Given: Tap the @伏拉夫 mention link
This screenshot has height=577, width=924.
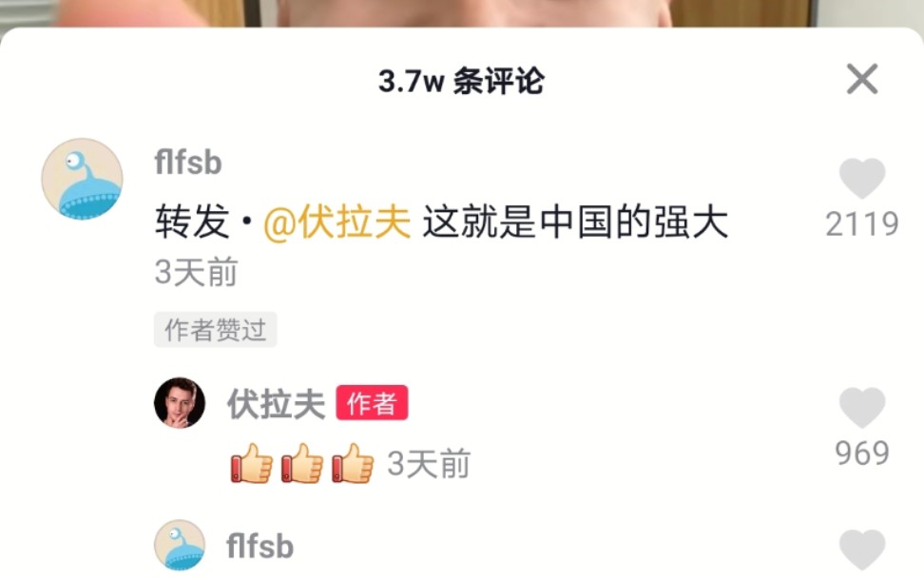Looking at the screenshot, I should point(337,222).
